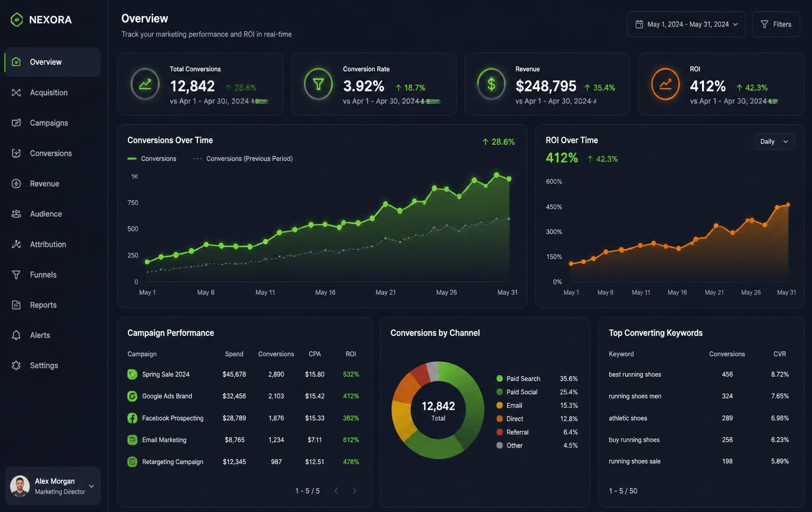Viewport: 812px width, 512px height.
Task: Sort by Keyword column header
Action: pos(621,354)
